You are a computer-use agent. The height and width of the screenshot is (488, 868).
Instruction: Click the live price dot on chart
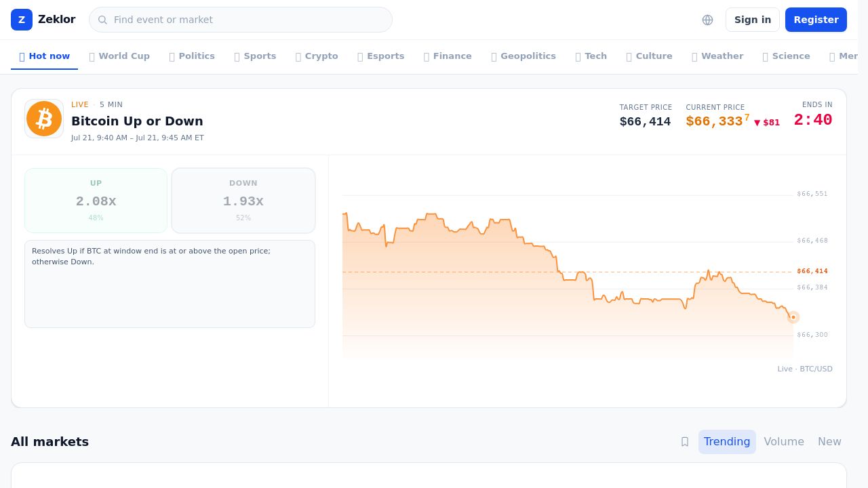[x=793, y=317]
